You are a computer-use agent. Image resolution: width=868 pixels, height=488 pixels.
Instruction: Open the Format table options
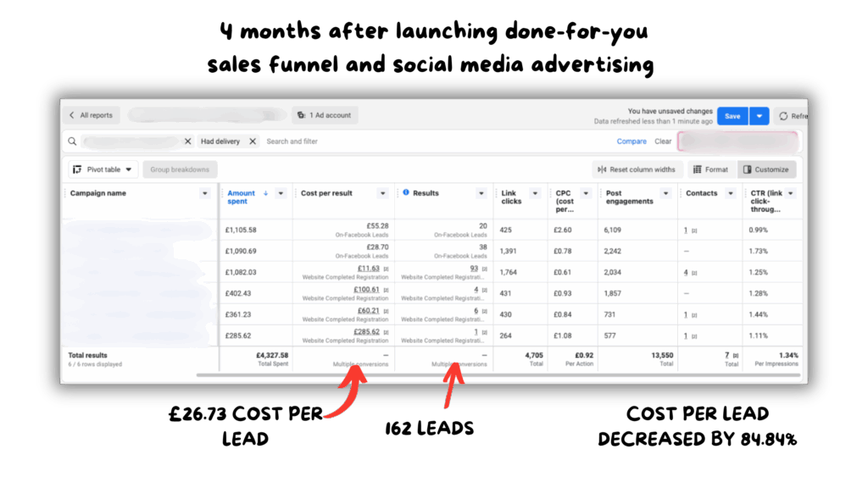click(x=710, y=169)
